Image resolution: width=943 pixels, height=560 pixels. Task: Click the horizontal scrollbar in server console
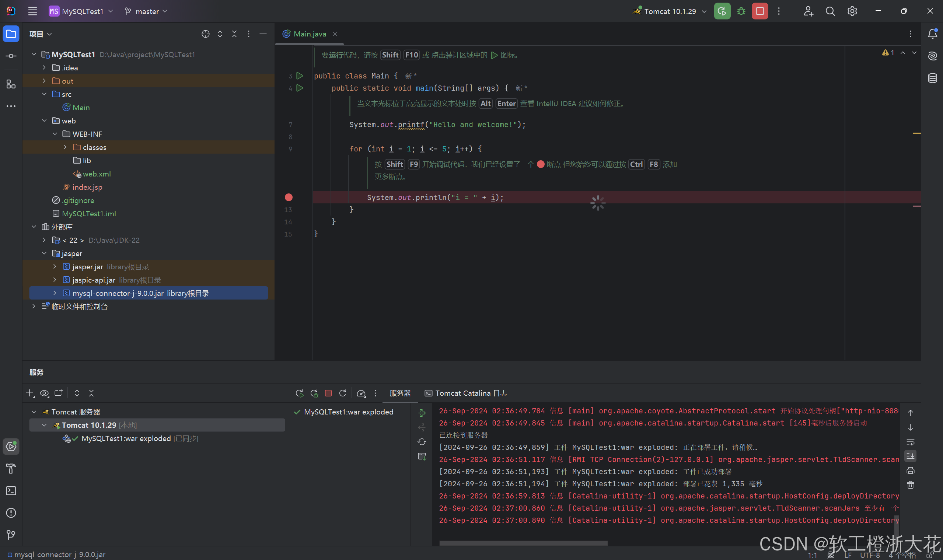523,543
